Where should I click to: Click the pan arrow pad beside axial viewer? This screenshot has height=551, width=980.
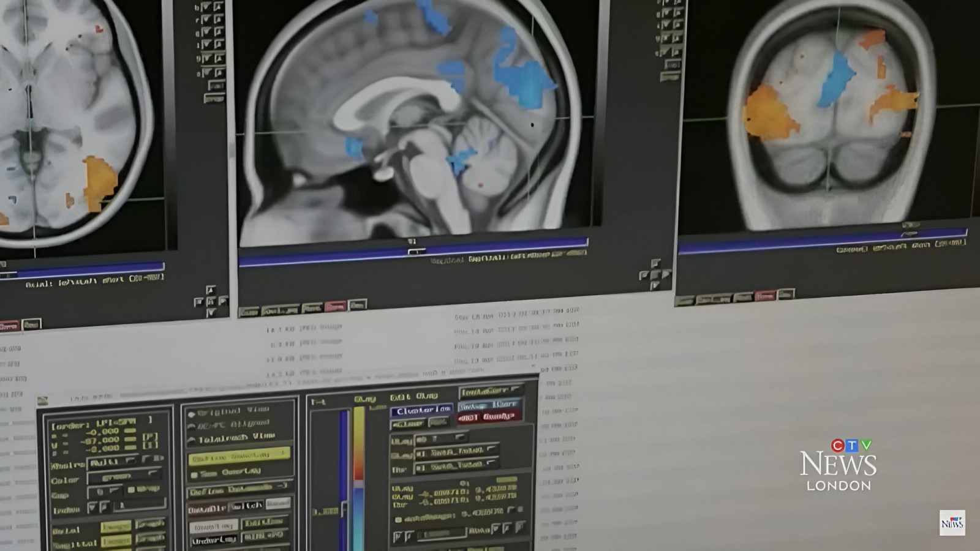coord(210,301)
